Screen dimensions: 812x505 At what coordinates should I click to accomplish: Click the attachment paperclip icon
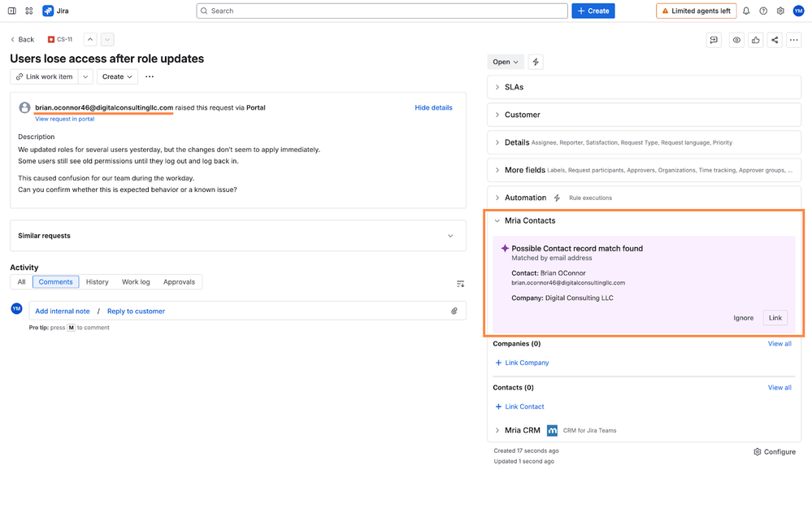454,311
